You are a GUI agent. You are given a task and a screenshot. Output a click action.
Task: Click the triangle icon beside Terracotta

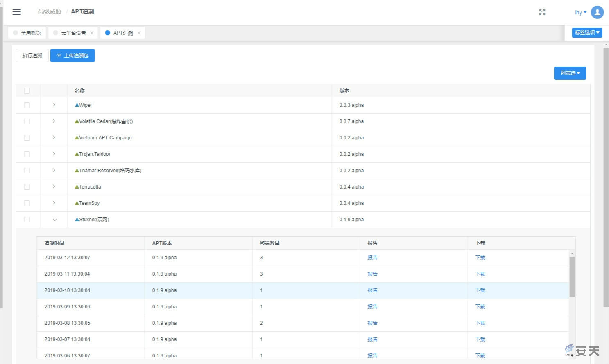[77, 187]
